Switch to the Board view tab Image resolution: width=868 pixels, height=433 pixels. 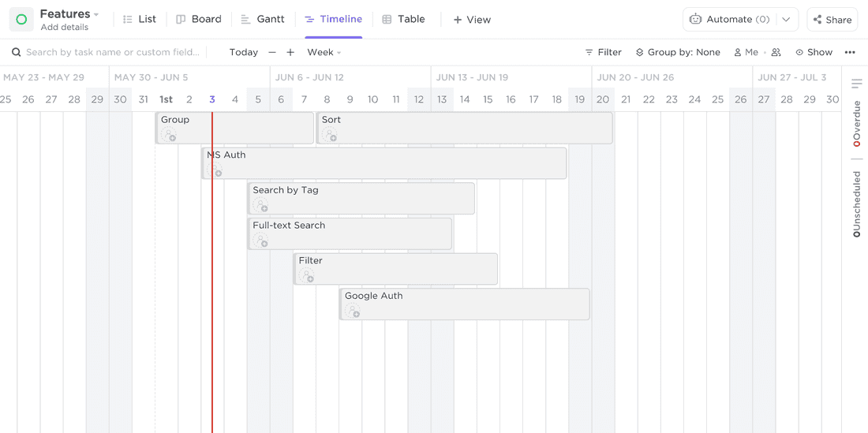pos(199,19)
